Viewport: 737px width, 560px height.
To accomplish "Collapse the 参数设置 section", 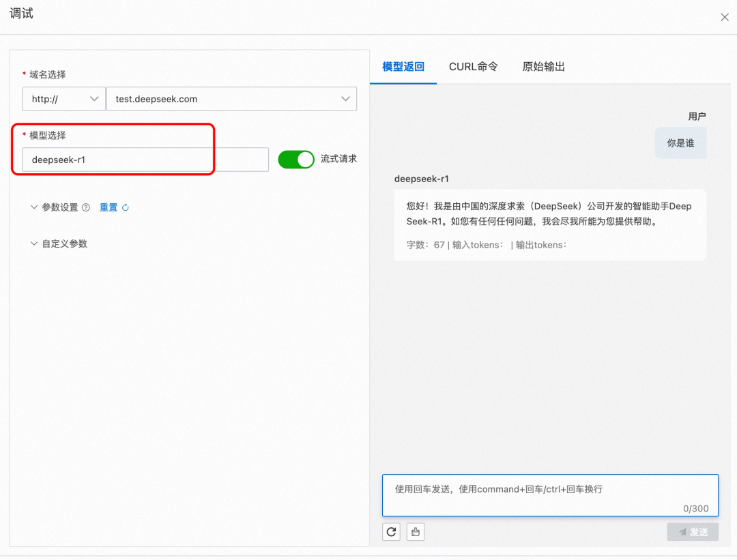I will (x=34, y=207).
